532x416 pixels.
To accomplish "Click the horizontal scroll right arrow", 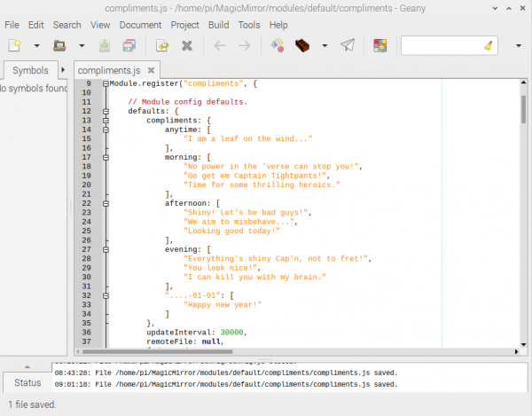I will [x=517, y=352].
